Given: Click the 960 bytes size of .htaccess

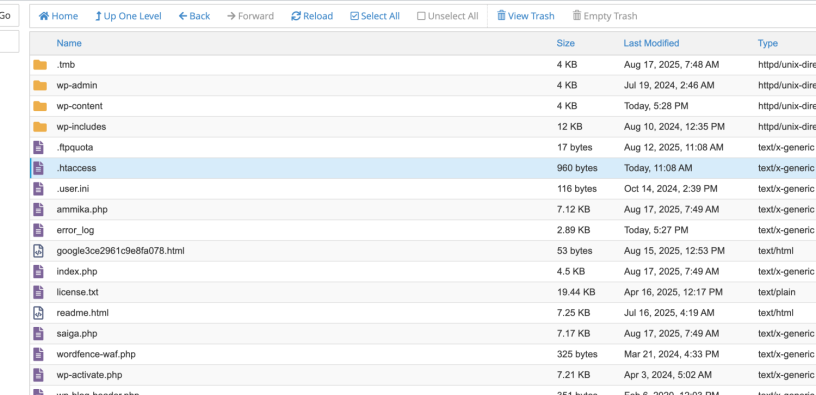Looking at the screenshot, I should pos(577,168).
